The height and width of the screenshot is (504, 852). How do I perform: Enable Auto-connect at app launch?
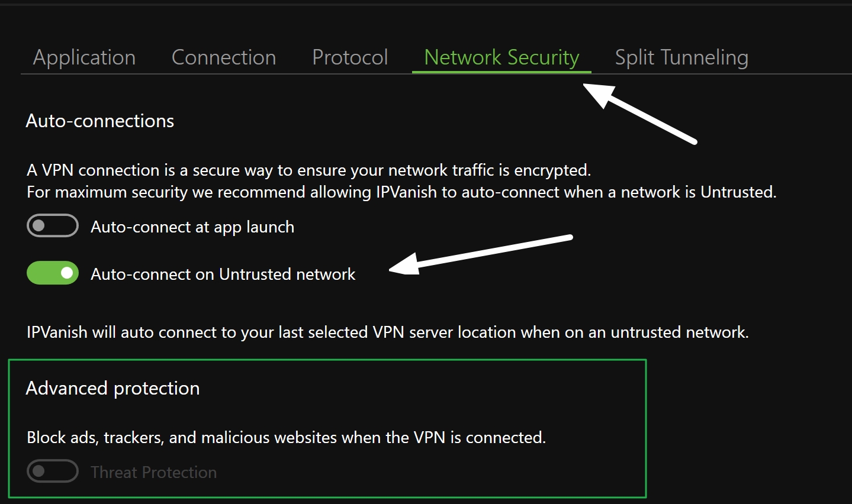click(x=52, y=225)
